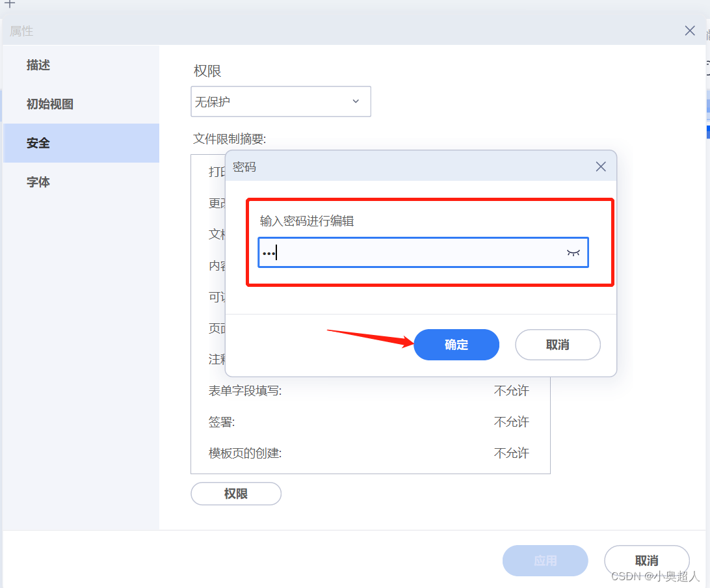Viewport: 710px width, 588px height.
Task: Select the 安全 tab
Action: pos(81,143)
